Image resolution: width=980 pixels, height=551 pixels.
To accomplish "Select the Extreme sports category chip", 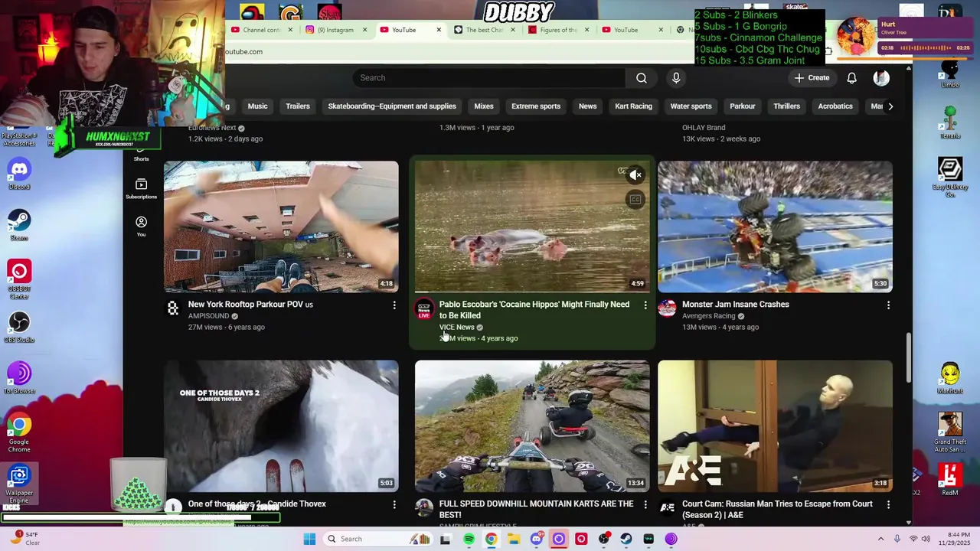I will pyautogui.click(x=536, y=106).
